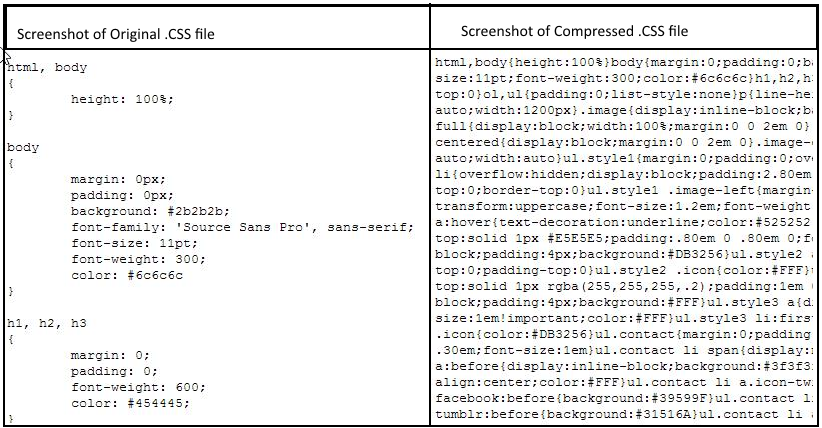Click the "h1, h2, h3" selector line
Screen dimensions: 822x428
coord(47,323)
